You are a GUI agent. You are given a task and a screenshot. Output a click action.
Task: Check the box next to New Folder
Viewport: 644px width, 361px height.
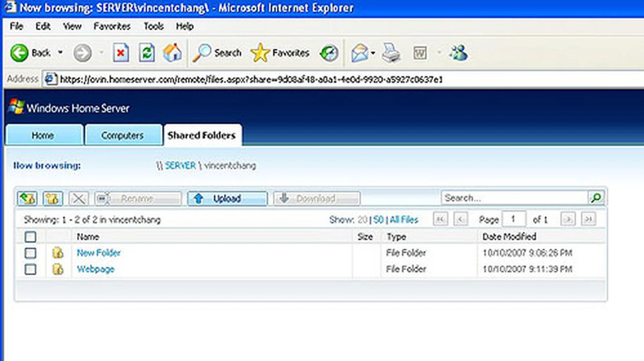[30, 253]
